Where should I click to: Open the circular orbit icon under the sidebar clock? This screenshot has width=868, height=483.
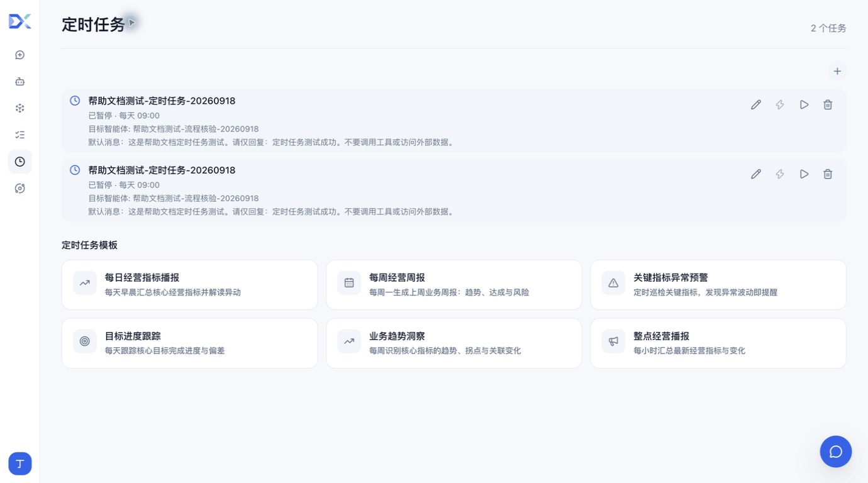pos(20,189)
